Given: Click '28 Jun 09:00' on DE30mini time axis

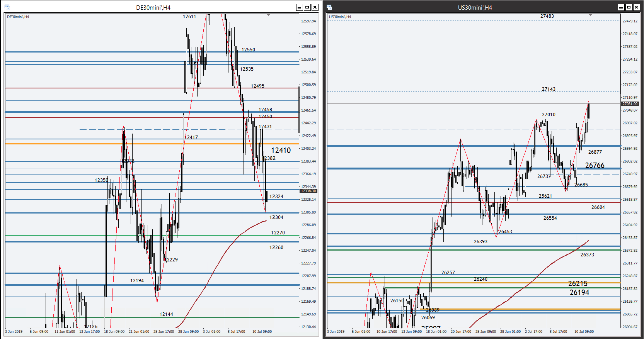Looking at the screenshot, I should (188, 332).
